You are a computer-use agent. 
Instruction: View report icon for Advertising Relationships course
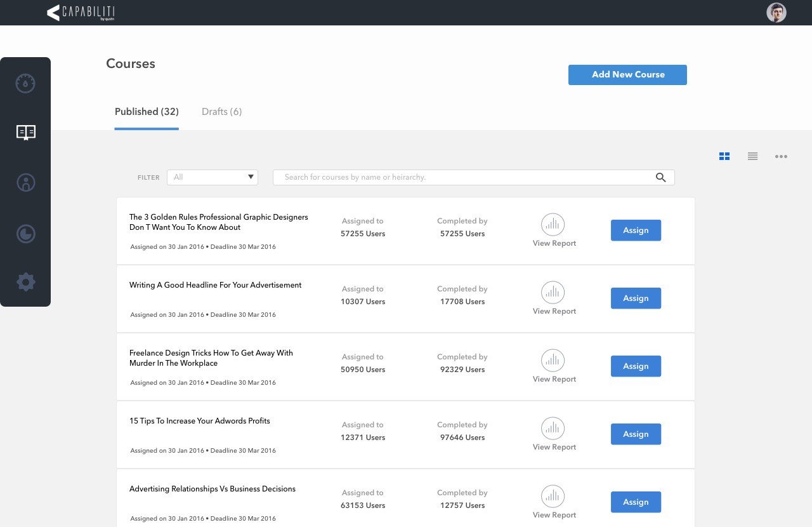553,496
